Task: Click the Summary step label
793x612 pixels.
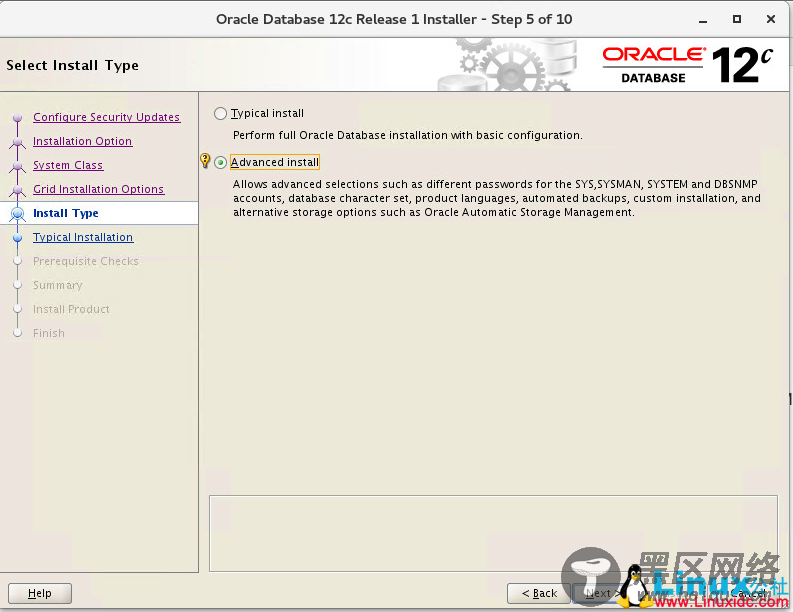Action: [58, 285]
